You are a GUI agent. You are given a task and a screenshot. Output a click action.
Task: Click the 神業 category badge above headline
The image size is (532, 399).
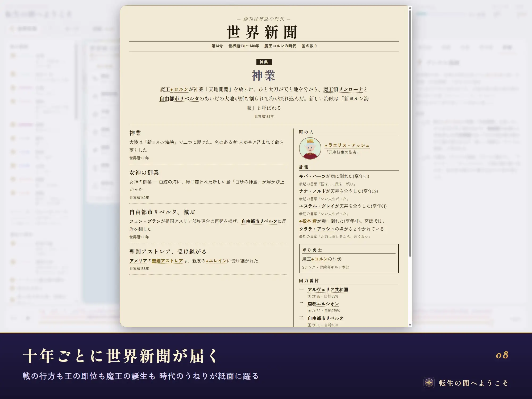(x=264, y=62)
